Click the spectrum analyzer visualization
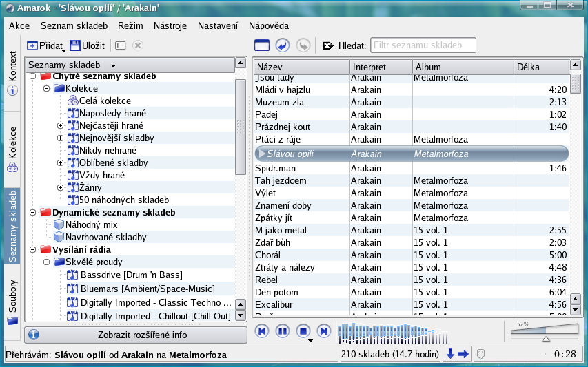This screenshot has width=588, height=367. [393, 333]
